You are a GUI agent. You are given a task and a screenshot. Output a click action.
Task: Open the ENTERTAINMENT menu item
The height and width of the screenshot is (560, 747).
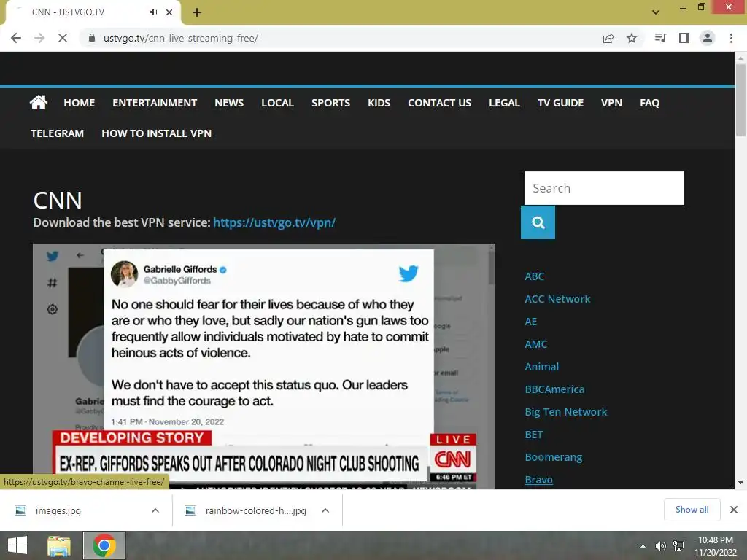(x=155, y=103)
